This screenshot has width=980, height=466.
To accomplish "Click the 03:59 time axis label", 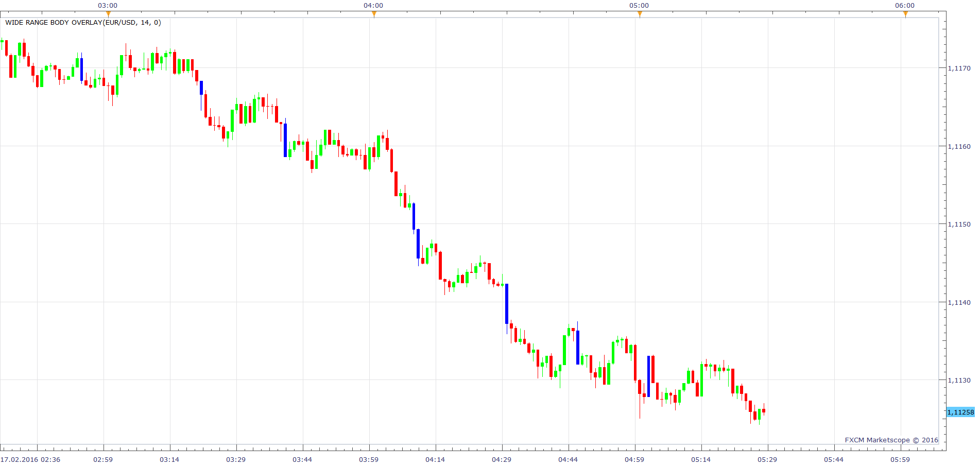I will (x=369, y=459).
